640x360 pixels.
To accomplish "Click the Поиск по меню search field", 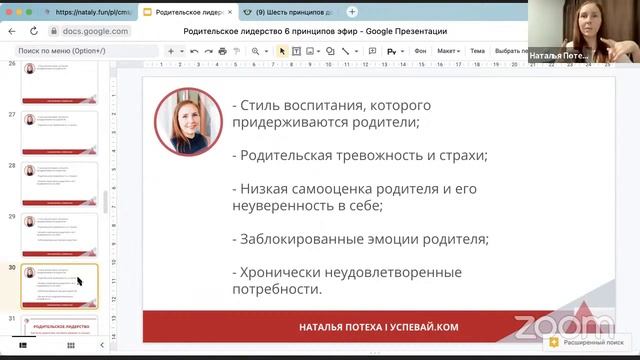I will [x=87, y=51].
